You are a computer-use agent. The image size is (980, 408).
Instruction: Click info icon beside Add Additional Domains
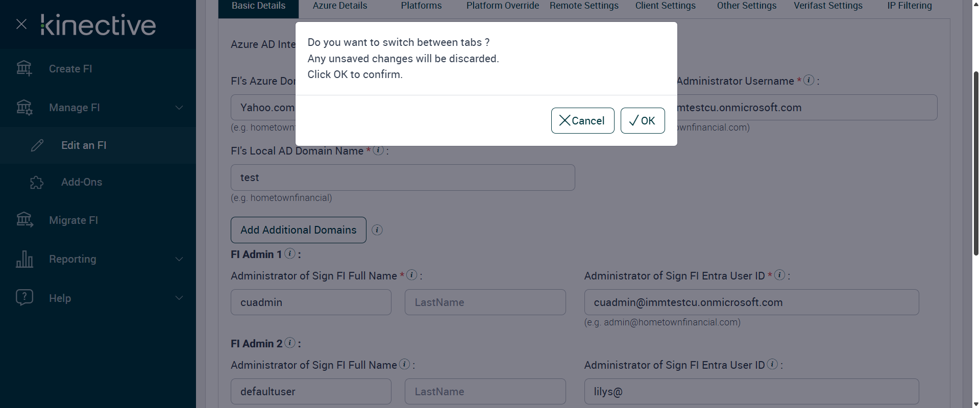pos(377,230)
